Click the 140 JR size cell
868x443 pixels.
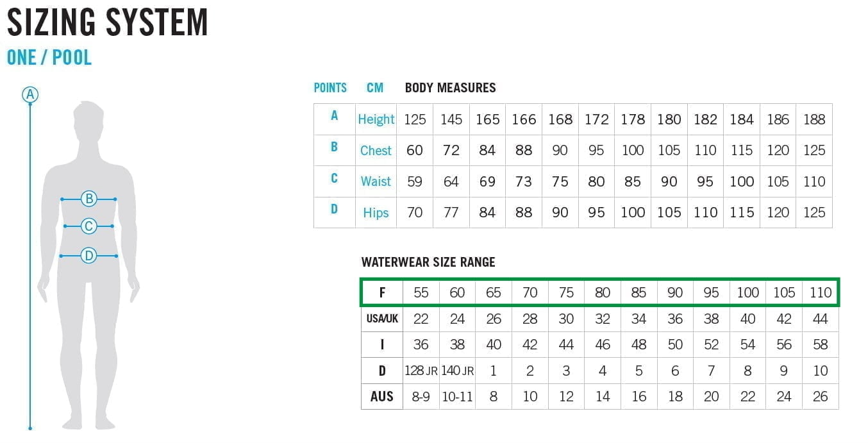point(457,371)
